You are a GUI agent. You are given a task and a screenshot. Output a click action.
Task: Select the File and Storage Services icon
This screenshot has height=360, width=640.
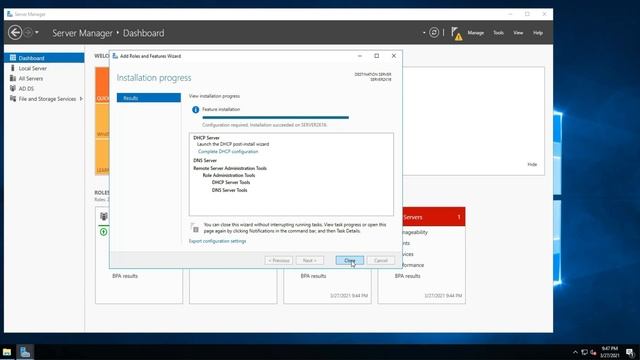pos(13,99)
